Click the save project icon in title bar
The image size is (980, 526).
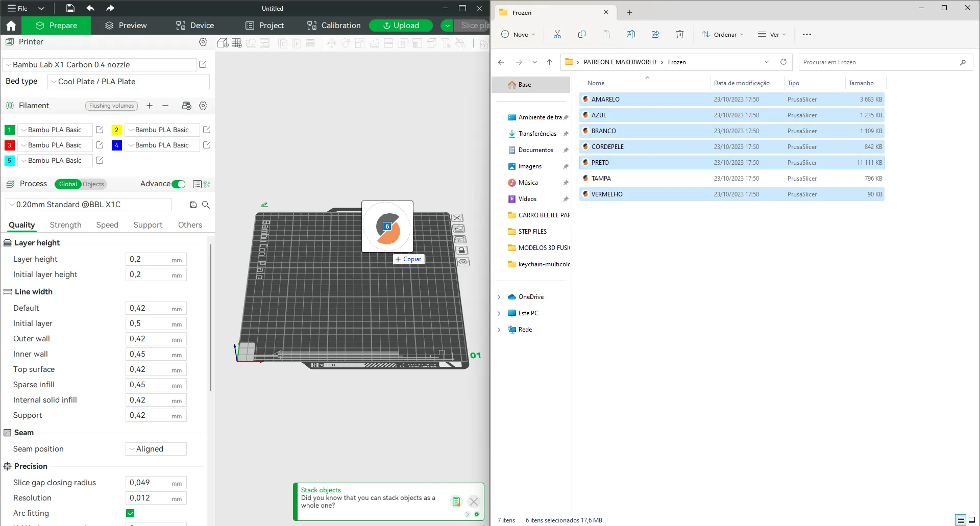point(70,8)
